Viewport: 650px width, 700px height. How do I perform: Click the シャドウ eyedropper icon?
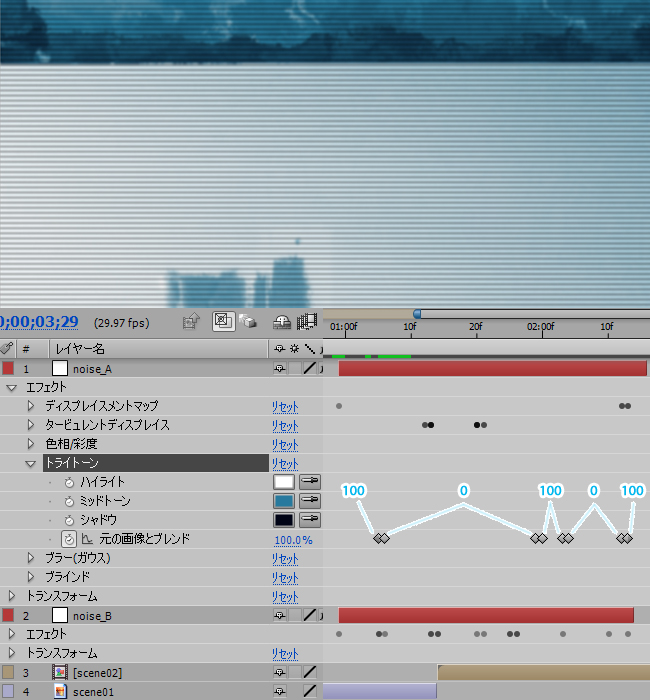pos(310,520)
